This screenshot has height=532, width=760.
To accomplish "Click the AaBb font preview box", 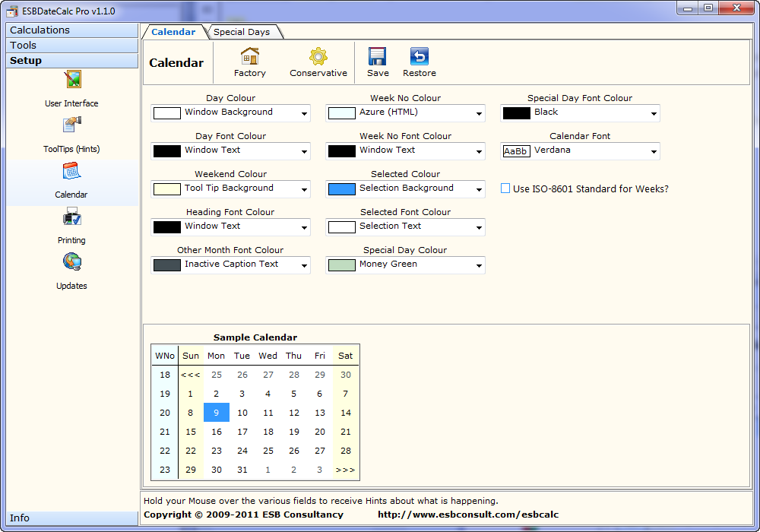I will point(517,151).
